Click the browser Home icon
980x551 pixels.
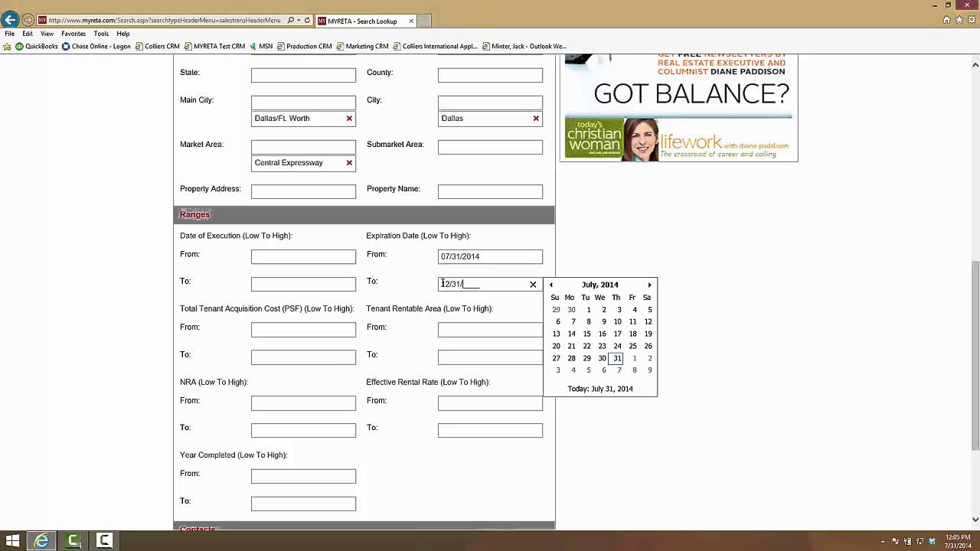pos(947,20)
